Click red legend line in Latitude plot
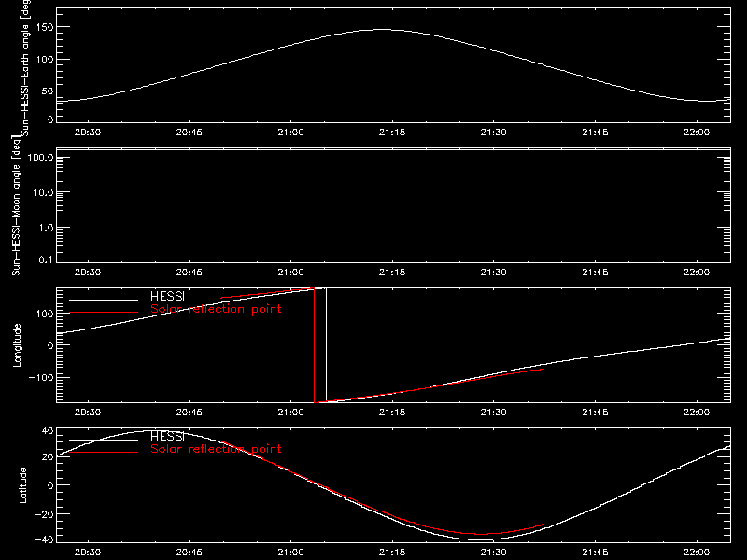Viewport: 747px width, 560px height. point(104,452)
